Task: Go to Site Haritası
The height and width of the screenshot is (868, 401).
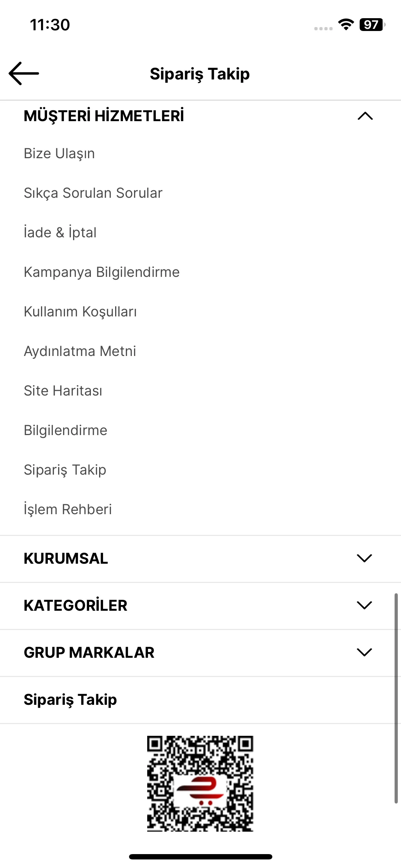Action: click(x=63, y=391)
